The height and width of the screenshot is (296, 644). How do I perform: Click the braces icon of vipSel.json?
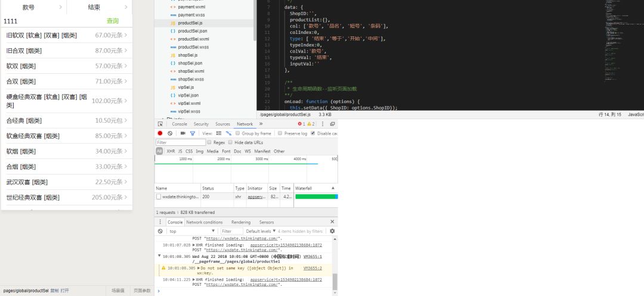point(173,95)
